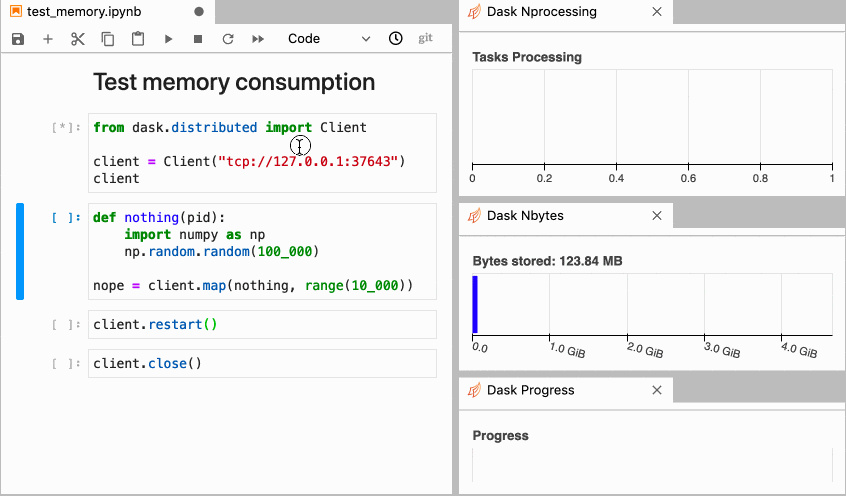This screenshot has height=496, width=846.
Task: Click the clock icon in the toolbar
Action: (396, 39)
